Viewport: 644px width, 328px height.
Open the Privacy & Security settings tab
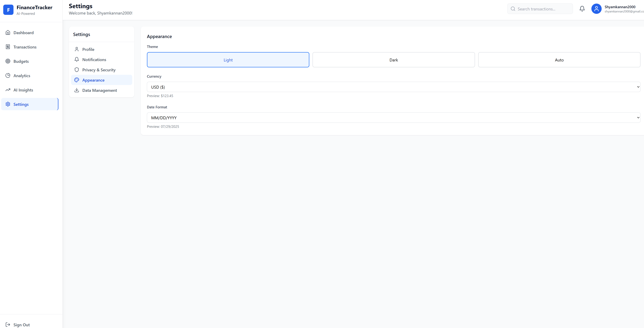click(x=99, y=70)
